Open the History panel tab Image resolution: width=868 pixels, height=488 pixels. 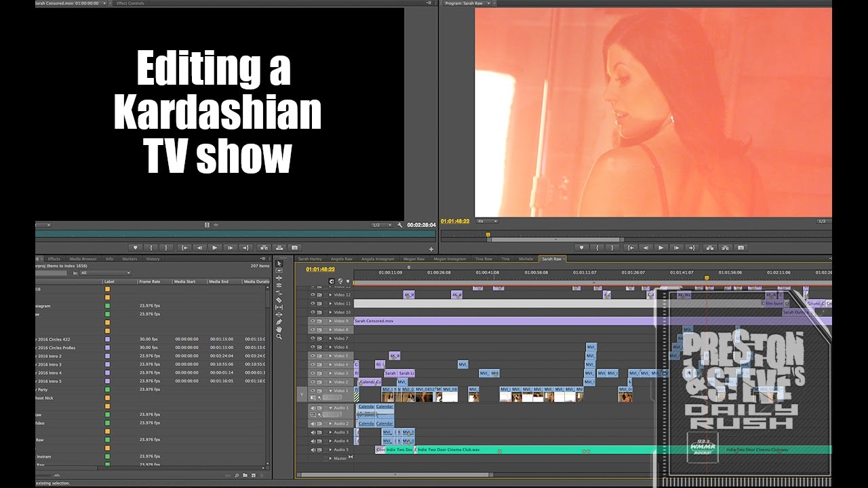click(153, 259)
